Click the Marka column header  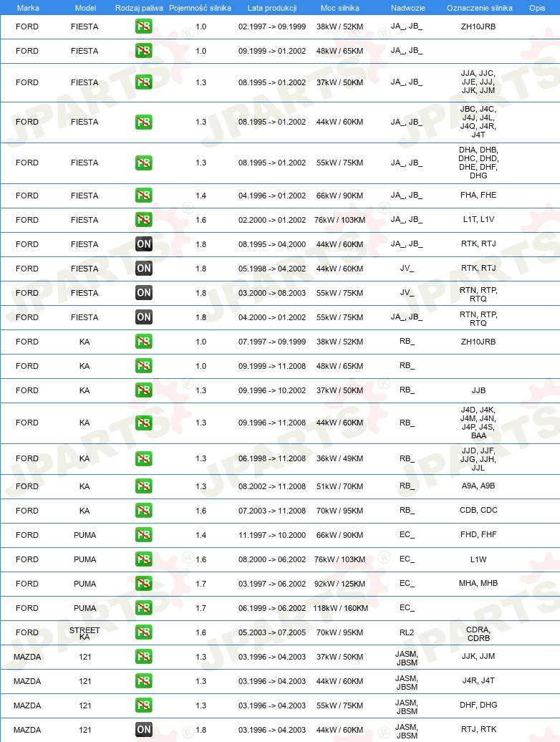click(28, 8)
